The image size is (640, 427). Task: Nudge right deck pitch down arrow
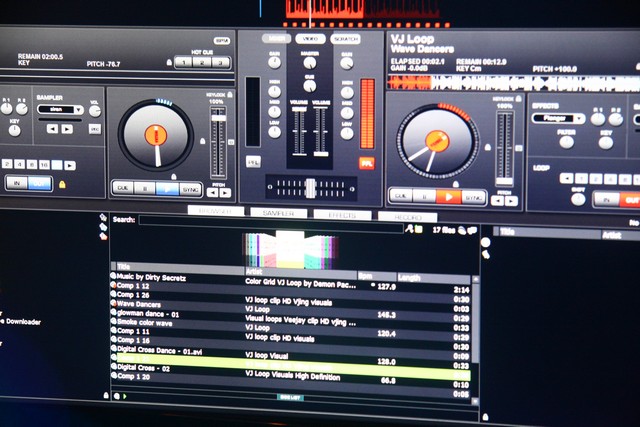[x=497, y=200]
